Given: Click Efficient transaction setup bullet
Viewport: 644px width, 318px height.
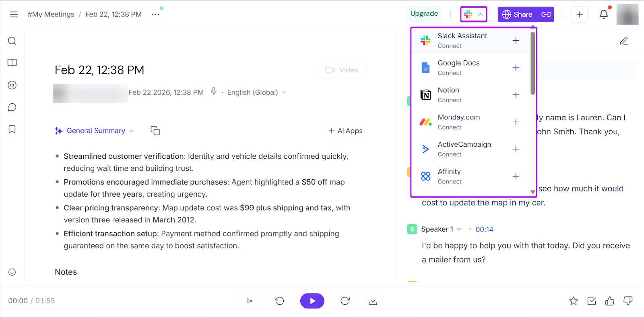Looking at the screenshot, I should 201,240.
